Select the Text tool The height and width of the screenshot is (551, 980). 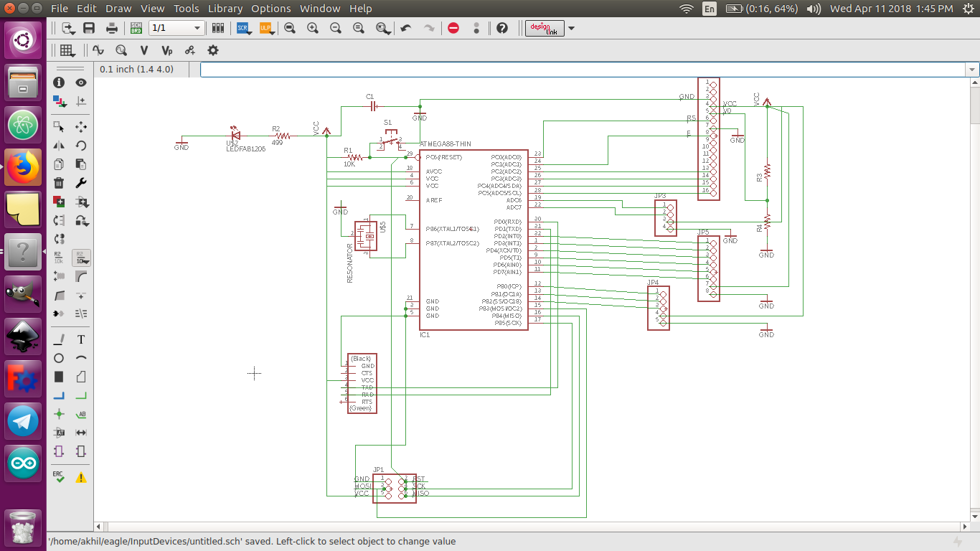point(81,339)
